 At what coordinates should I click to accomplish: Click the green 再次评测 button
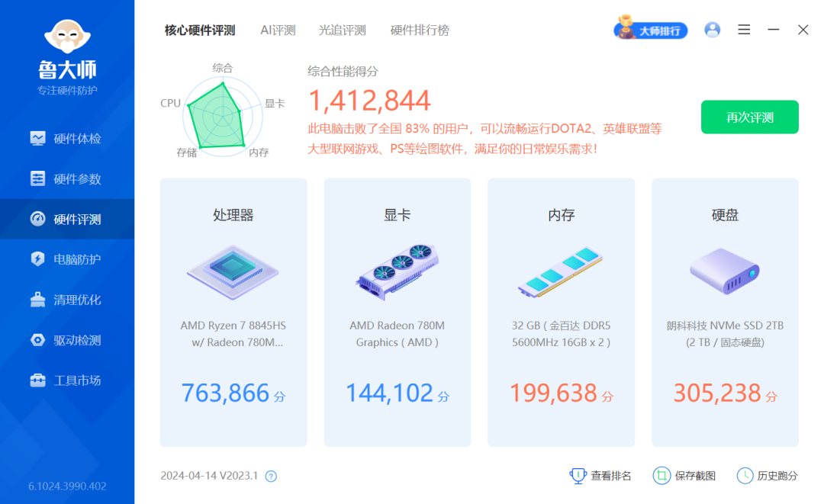pyautogui.click(x=749, y=117)
